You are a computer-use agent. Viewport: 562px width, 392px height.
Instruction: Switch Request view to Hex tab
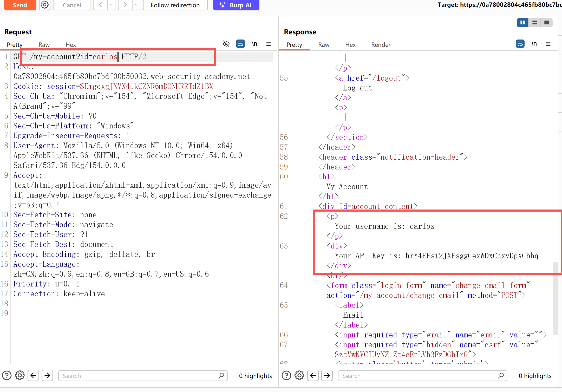tap(71, 45)
